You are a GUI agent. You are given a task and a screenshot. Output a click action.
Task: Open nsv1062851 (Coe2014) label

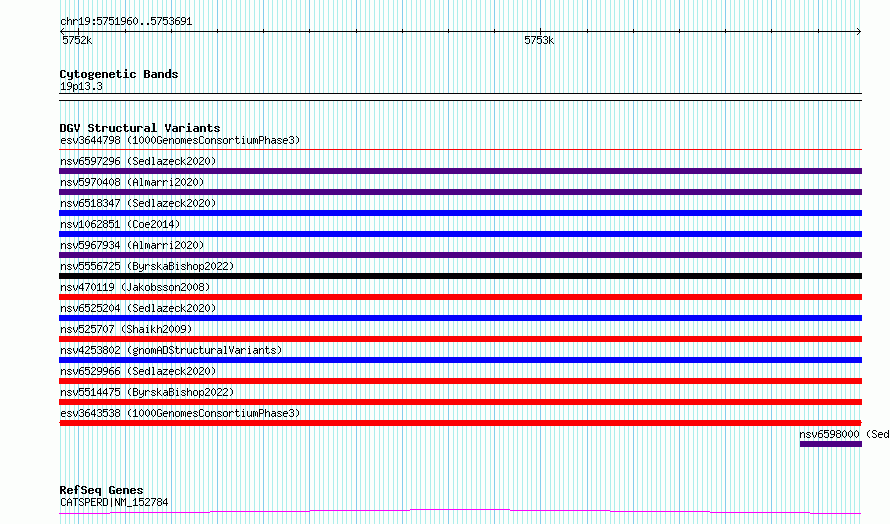tap(120, 224)
